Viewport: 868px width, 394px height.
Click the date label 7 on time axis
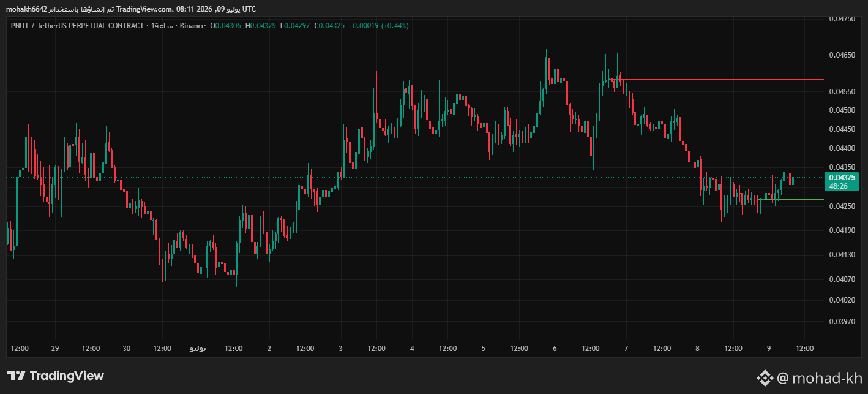[626, 349]
